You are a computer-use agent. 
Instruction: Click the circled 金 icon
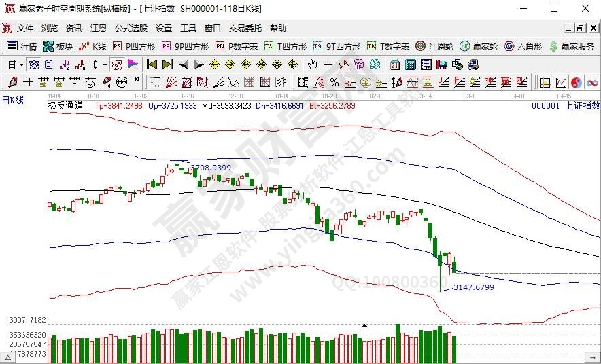click(x=366, y=82)
